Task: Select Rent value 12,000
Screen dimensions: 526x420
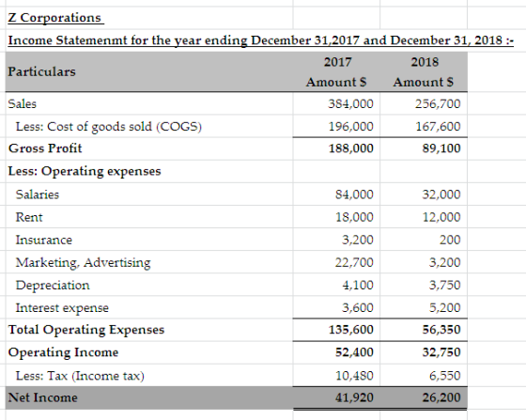Action: [x=441, y=217]
